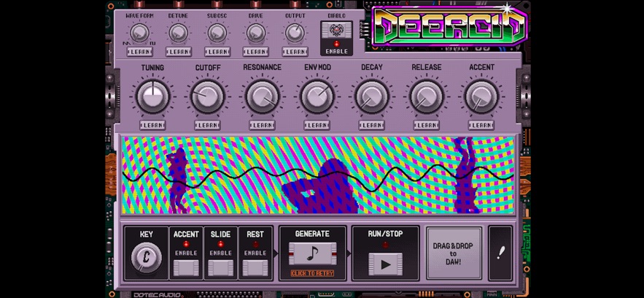The width and height of the screenshot is (644, 298).
Task: Click LEARN under Output
Action: [295, 52]
